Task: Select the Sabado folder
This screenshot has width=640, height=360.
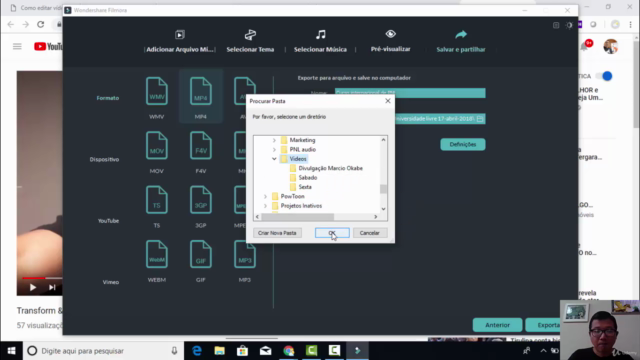Action: (x=308, y=178)
